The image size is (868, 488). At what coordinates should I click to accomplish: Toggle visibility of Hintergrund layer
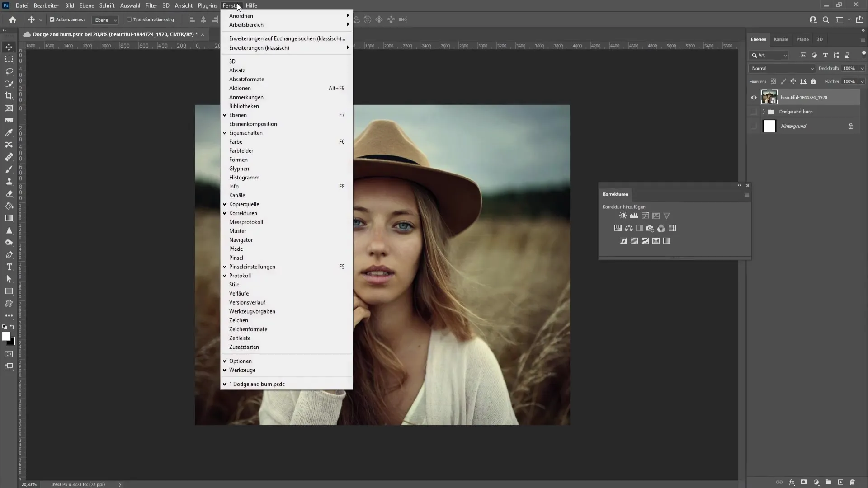[x=754, y=126]
